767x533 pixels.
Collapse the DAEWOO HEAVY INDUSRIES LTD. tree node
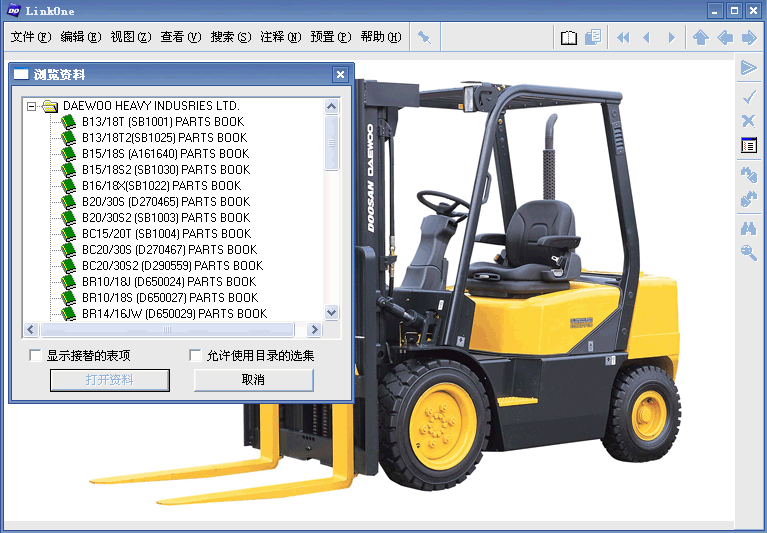[x=32, y=106]
